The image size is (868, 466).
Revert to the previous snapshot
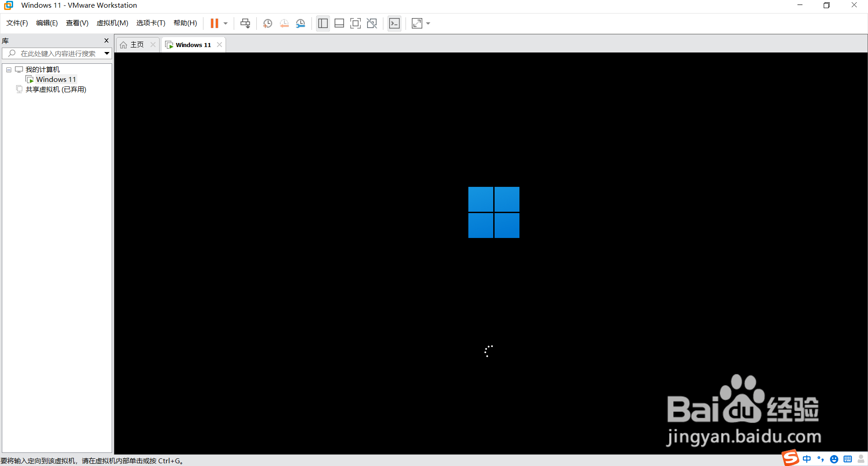click(284, 24)
